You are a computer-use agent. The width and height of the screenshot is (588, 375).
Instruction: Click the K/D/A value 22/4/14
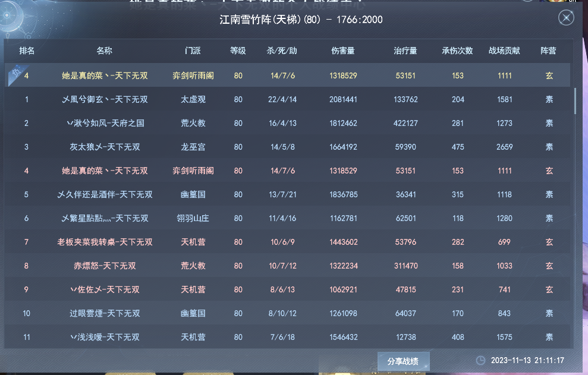(x=282, y=99)
